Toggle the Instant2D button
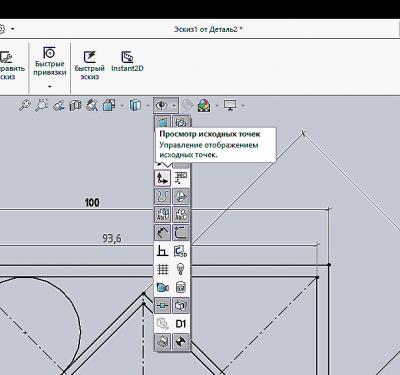This screenshot has width=400, height=375. [x=127, y=62]
